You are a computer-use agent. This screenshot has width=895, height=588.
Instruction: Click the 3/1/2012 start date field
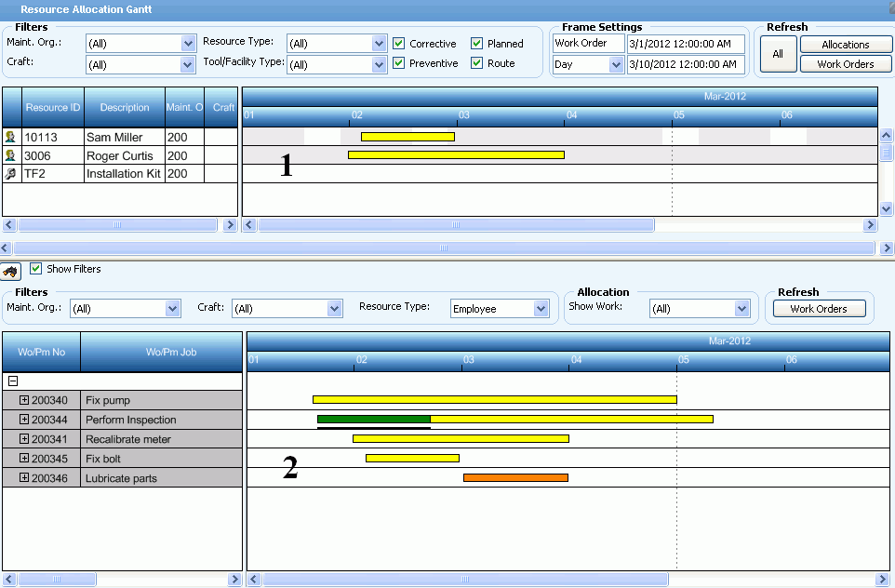click(x=686, y=44)
